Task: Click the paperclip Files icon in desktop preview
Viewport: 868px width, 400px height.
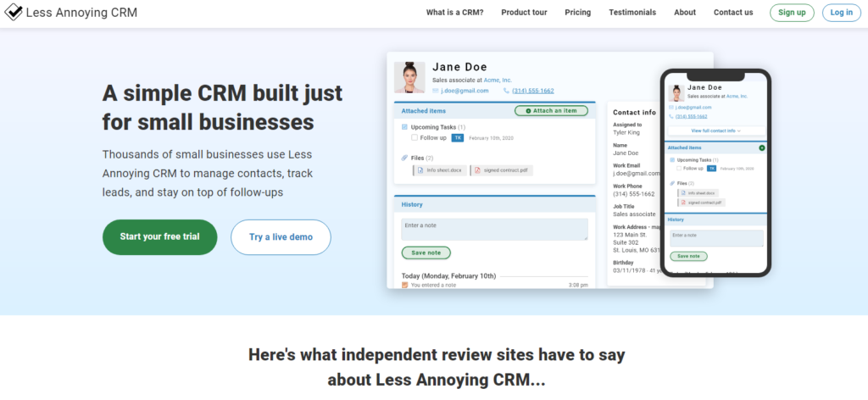Action: click(404, 158)
